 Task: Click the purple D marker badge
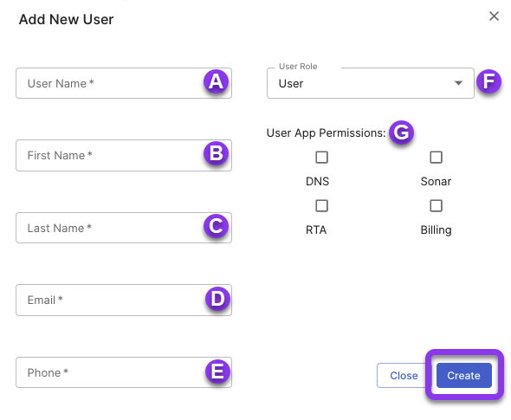(x=217, y=299)
